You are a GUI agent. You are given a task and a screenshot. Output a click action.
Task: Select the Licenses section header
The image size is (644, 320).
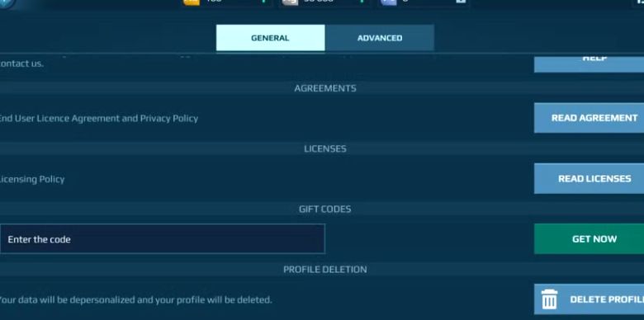[324, 148]
